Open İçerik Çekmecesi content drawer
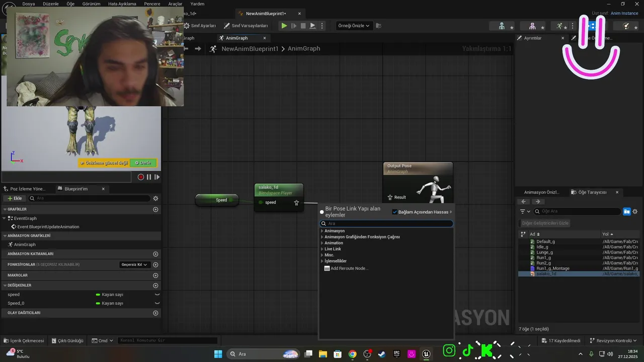The width and height of the screenshot is (644, 362). coord(24,341)
